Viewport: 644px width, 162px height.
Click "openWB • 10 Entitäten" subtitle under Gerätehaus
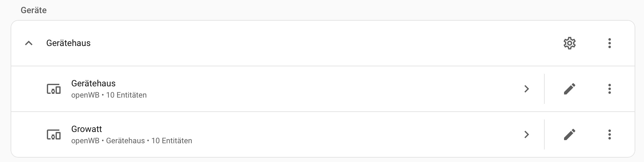pyautogui.click(x=109, y=95)
